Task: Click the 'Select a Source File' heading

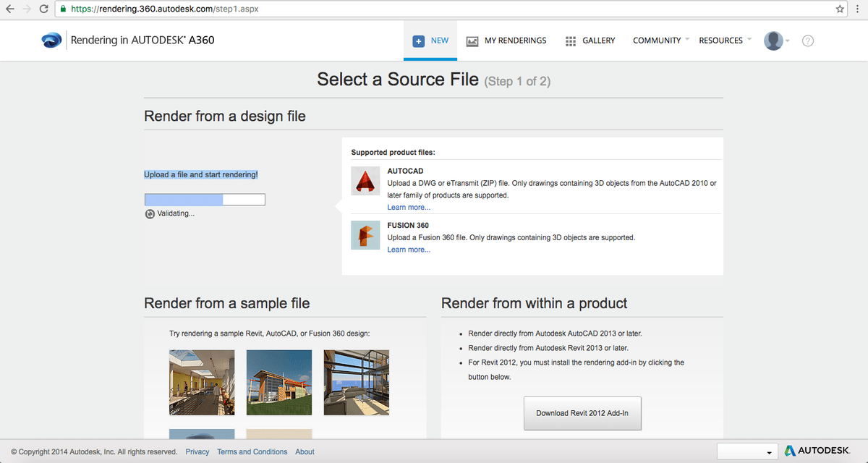Action: pos(398,80)
